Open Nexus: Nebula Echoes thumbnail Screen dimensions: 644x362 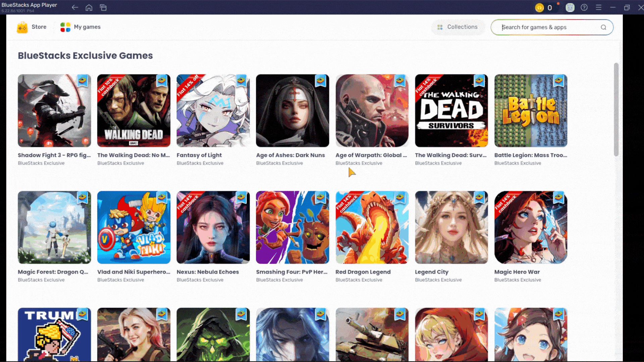(213, 227)
